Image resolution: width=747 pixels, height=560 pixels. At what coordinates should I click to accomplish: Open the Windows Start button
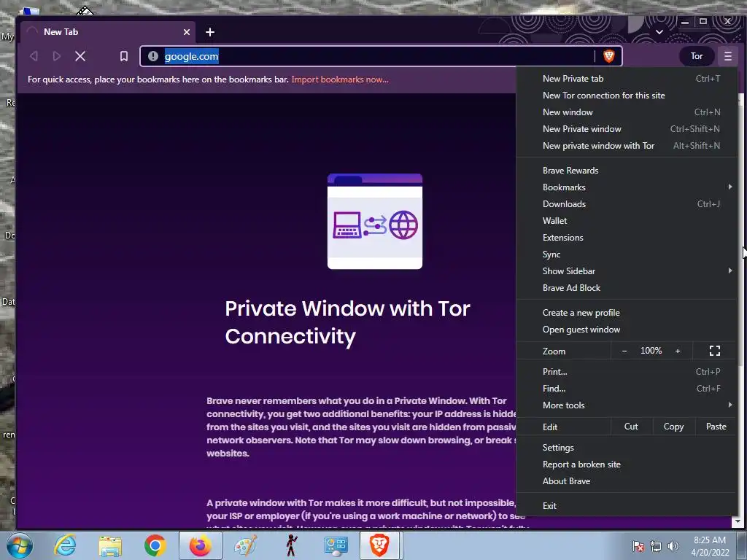[20, 545]
